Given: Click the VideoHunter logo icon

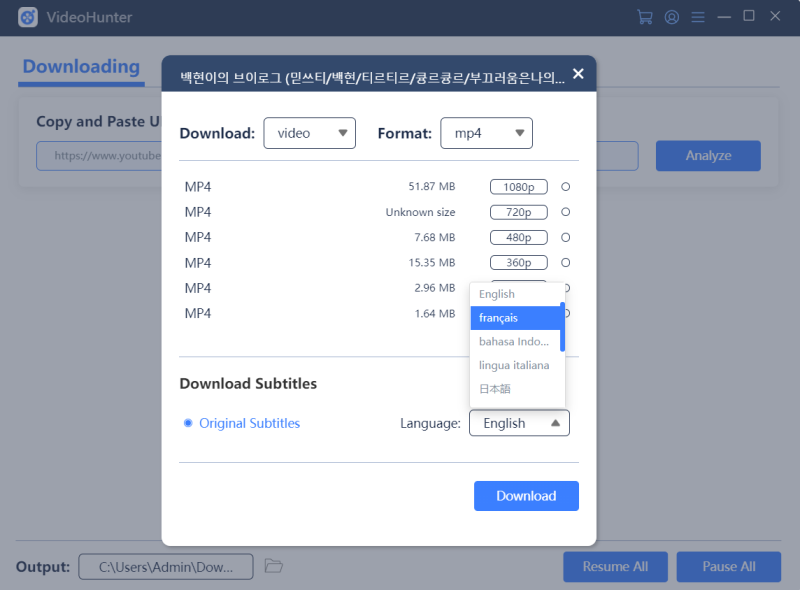Looking at the screenshot, I should click(x=28, y=17).
